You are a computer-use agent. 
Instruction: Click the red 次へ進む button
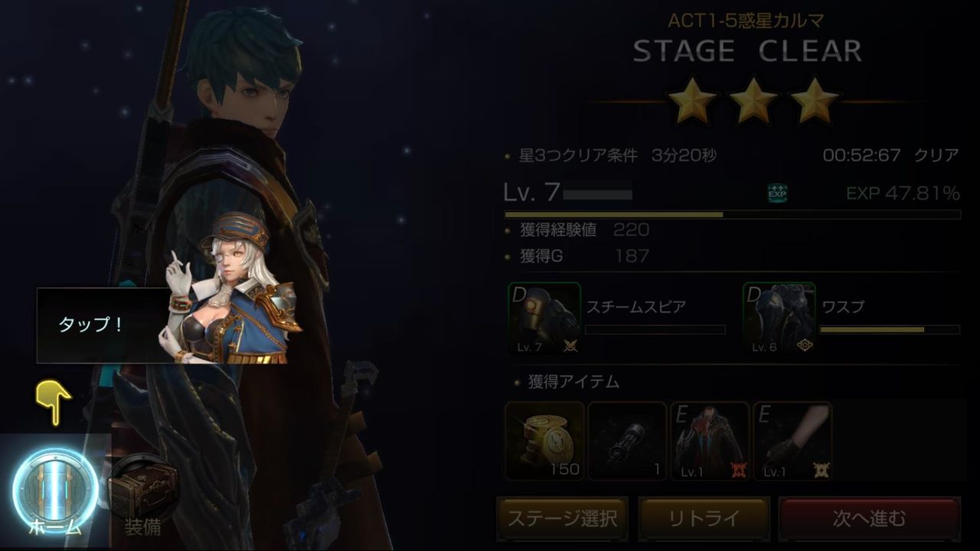pos(869,519)
